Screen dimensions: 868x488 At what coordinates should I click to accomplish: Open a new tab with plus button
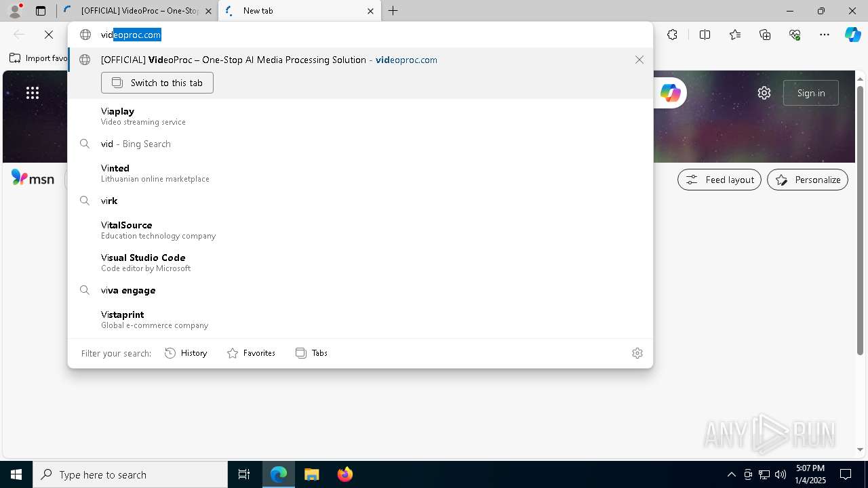click(x=393, y=11)
